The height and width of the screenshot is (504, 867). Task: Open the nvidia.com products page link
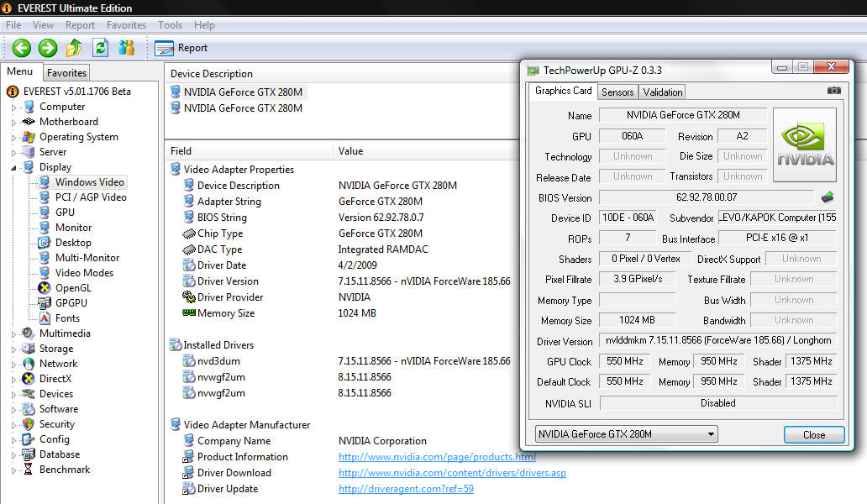437,457
